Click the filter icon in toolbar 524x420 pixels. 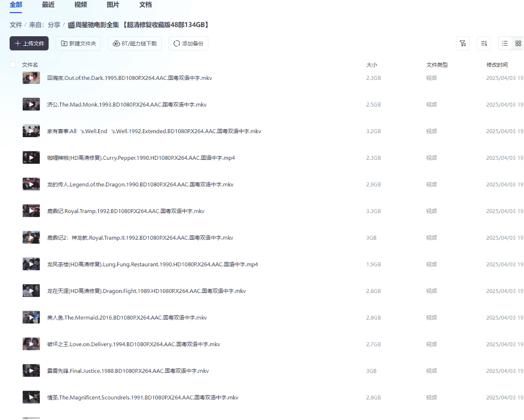tap(463, 43)
